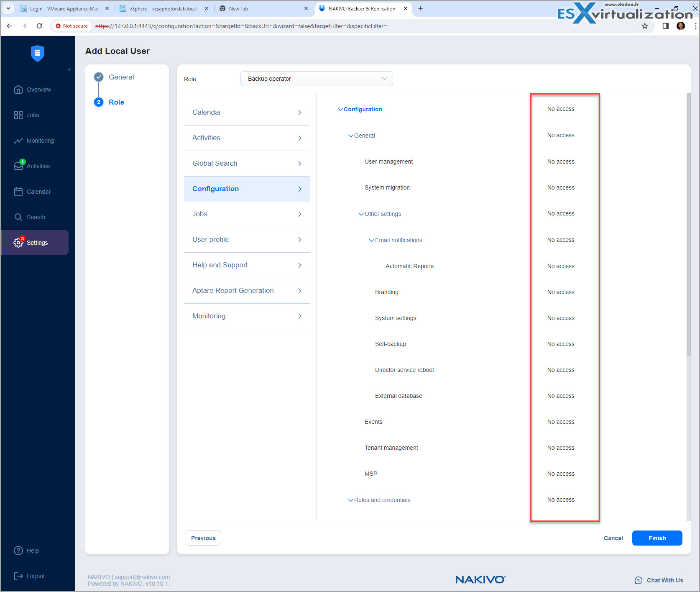Select the Jobs permission category
Image resolution: width=700 pixels, height=592 pixels.
point(247,214)
